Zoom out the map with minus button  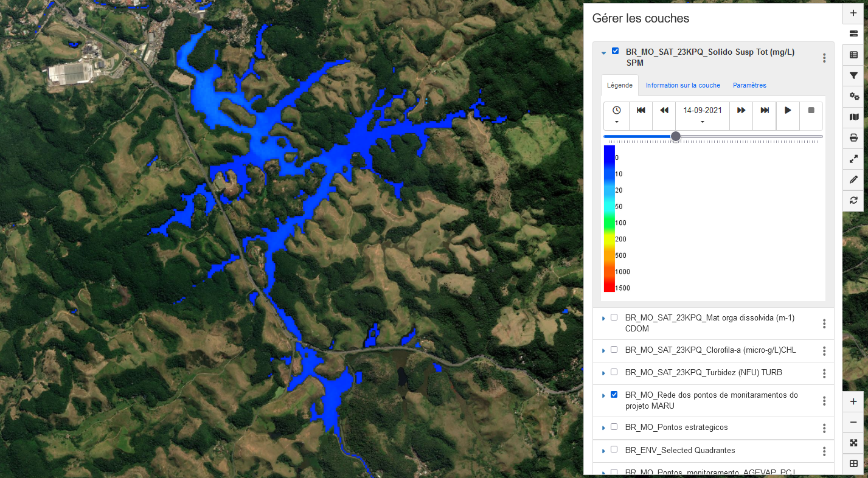(x=853, y=422)
